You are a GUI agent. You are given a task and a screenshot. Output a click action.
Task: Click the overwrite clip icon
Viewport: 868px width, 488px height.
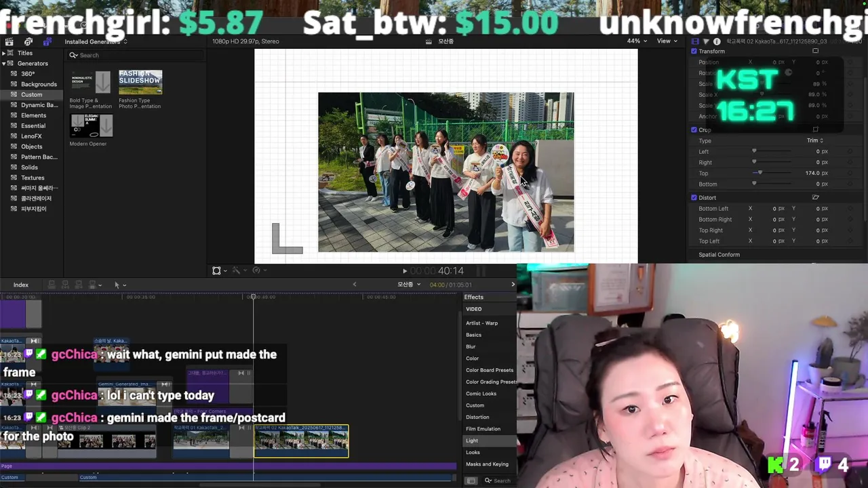click(92, 285)
